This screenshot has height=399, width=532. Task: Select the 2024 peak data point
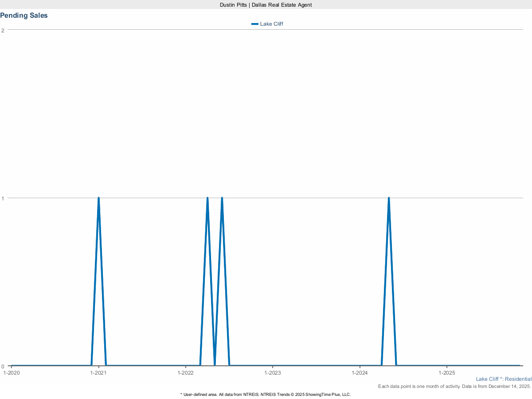(389, 198)
